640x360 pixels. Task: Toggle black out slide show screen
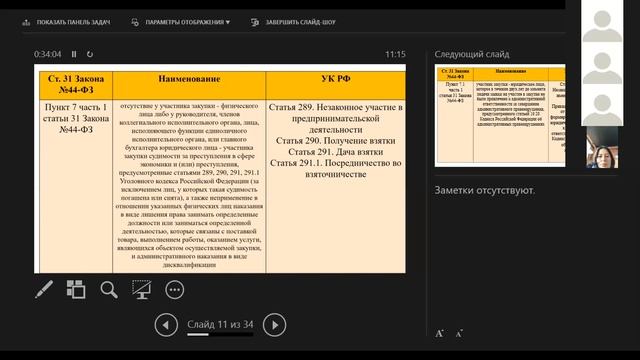(142, 289)
